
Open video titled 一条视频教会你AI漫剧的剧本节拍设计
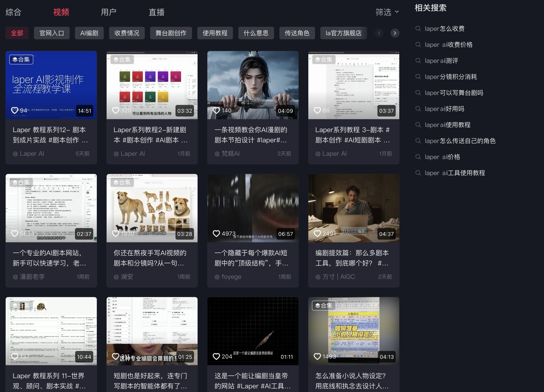click(251, 135)
